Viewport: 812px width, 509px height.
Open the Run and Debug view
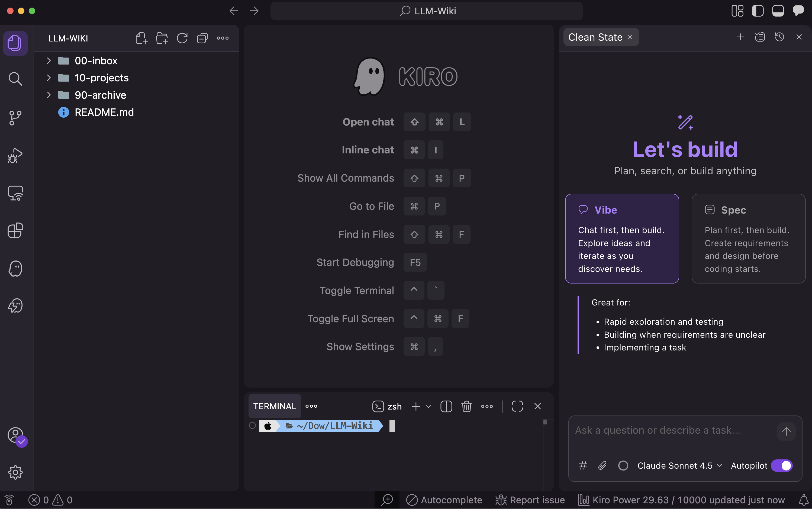(15, 156)
